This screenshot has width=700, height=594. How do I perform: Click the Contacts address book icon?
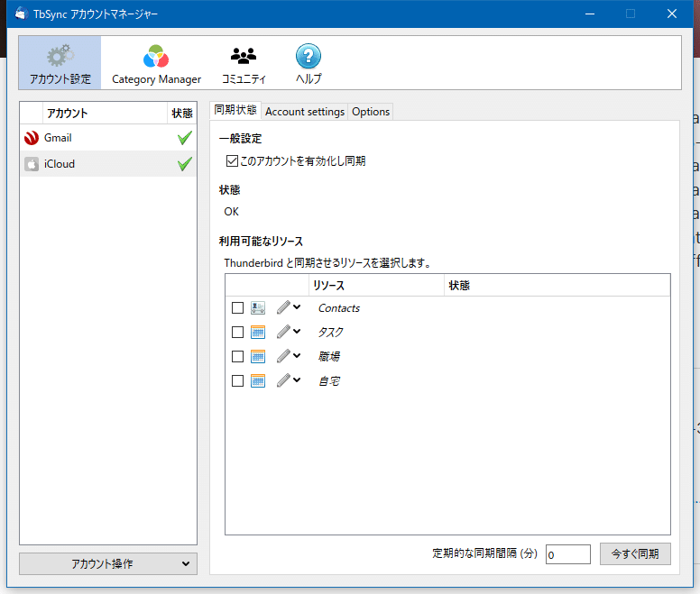tap(258, 307)
